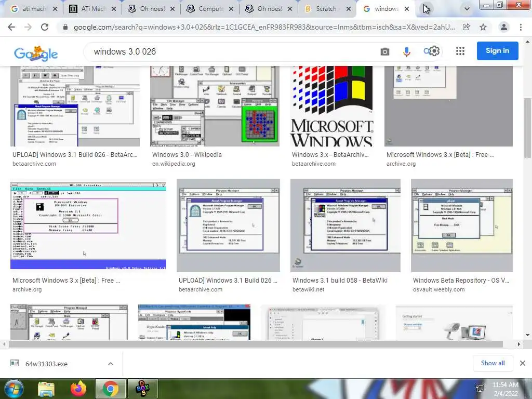Close the downloads bar with the X
The width and height of the screenshot is (532, 399).
coord(523,363)
